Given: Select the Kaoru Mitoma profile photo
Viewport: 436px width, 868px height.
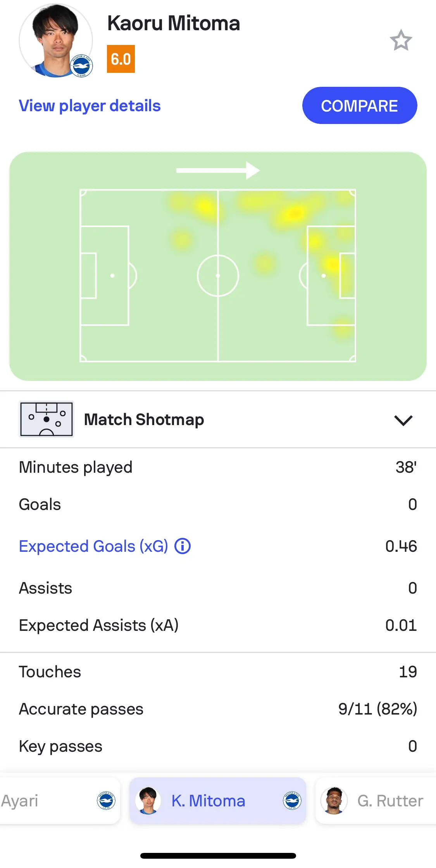Looking at the screenshot, I should [x=56, y=40].
